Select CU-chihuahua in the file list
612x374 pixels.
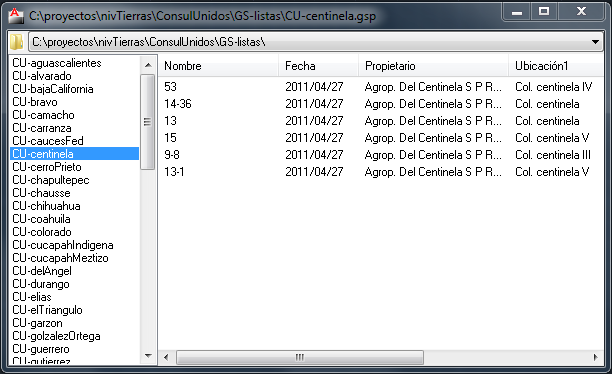point(74,206)
